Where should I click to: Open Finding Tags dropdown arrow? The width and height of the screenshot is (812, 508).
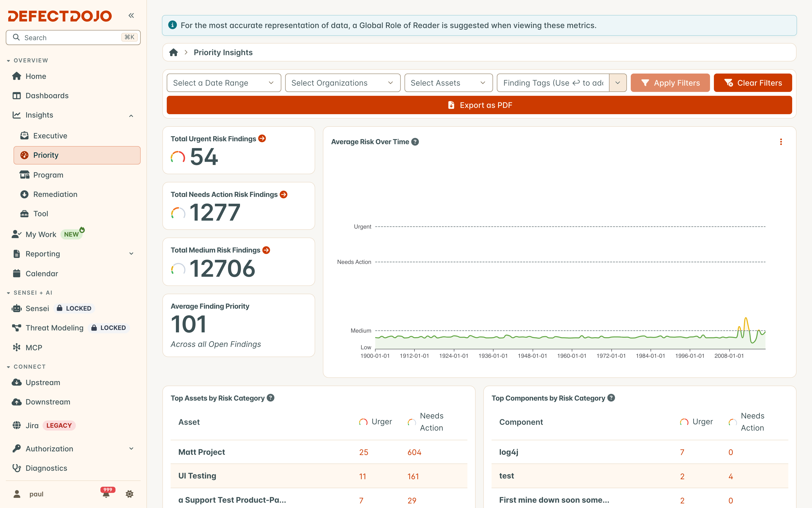pyautogui.click(x=618, y=83)
